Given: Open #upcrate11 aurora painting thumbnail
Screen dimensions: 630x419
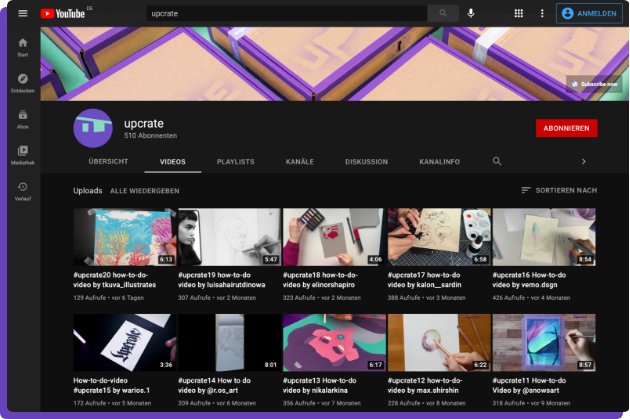Looking at the screenshot, I should 544,342.
